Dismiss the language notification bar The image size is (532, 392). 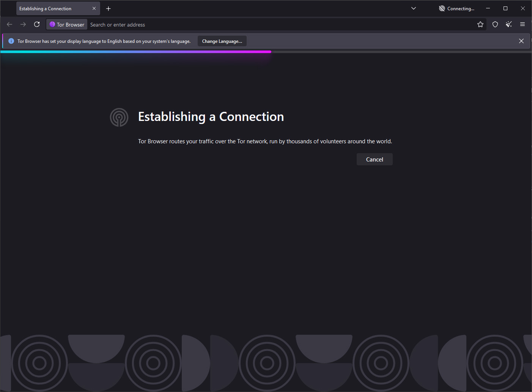521,41
